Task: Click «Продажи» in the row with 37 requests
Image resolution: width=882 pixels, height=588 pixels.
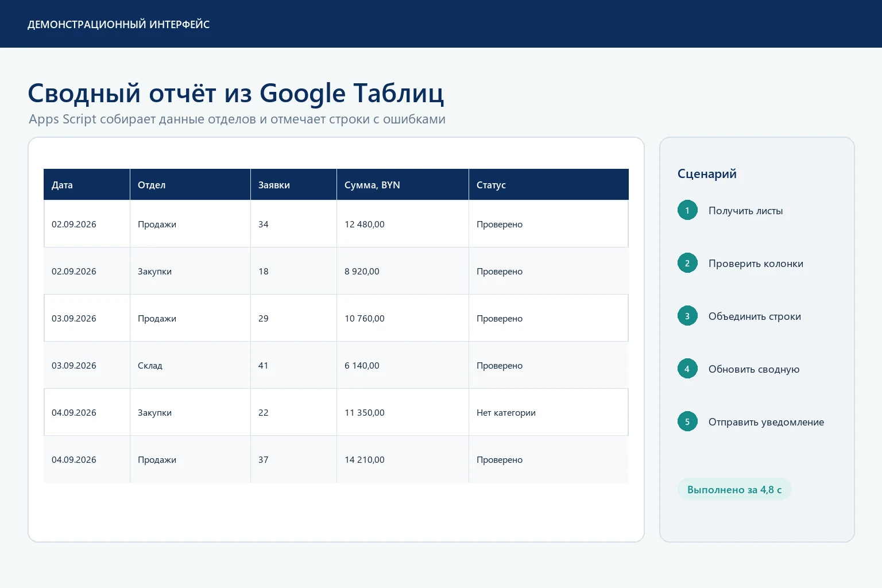Action: pyautogui.click(x=157, y=459)
